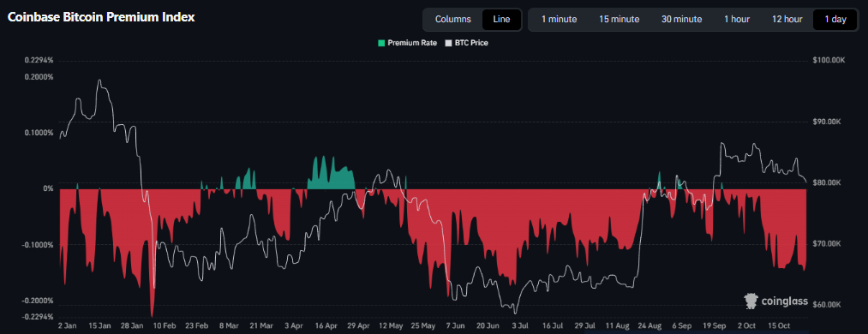This screenshot has height=334, width=868.
Task: Activate the 1 day interval
Action: pyautogui.click(x=835, y=20)
